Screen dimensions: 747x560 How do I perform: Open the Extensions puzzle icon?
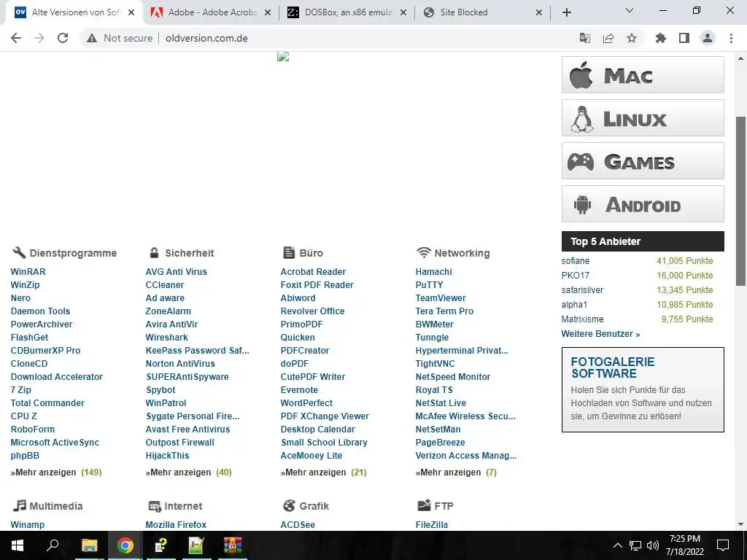661,38
